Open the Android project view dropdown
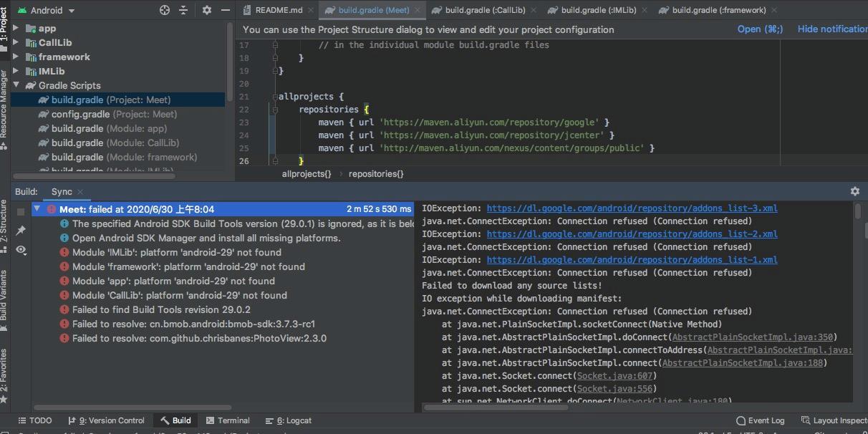The width and height of the screenshot is (868, 434). click(47, 10)
